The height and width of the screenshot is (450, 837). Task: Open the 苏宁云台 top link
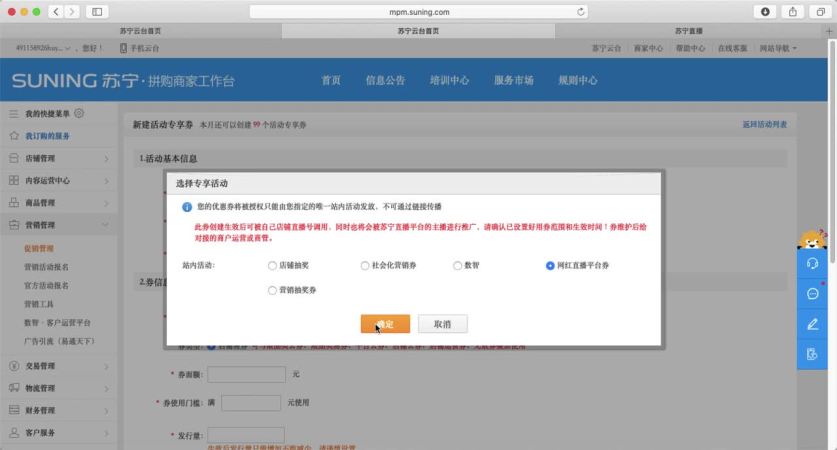pyautogui.click(x=606, y=48)
